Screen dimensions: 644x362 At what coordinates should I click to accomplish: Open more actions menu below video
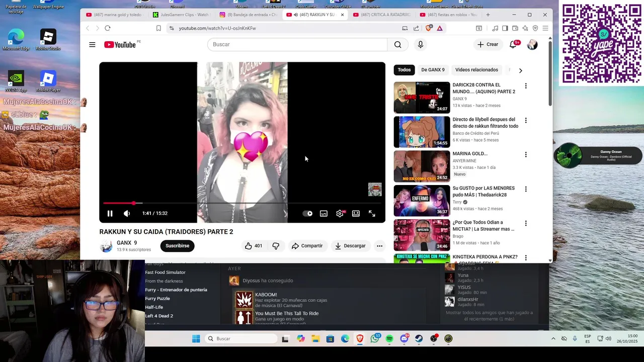(379, 246)
